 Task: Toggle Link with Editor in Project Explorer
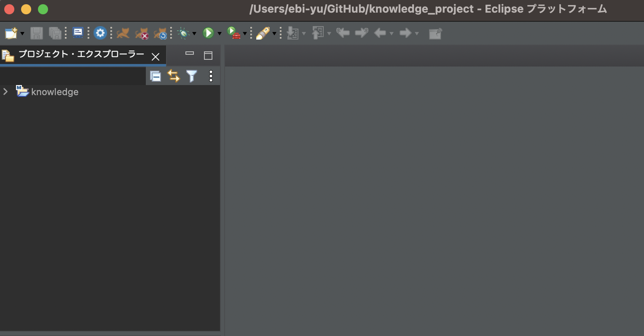[174, 76]
